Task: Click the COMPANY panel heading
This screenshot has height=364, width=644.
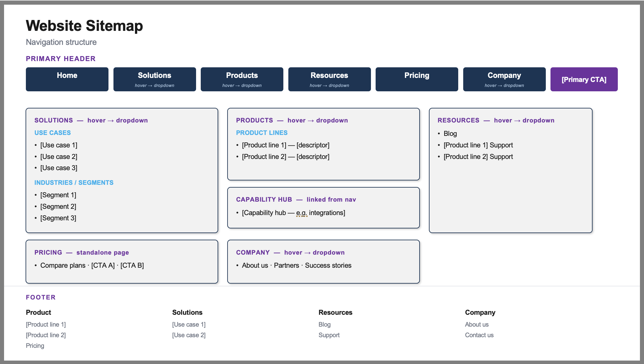Action: click(x=290, y=252)
